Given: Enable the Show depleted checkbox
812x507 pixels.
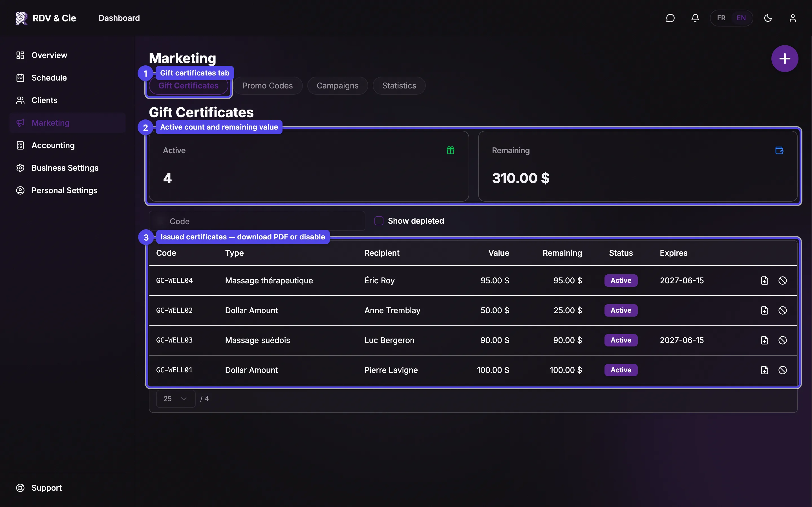Looking at the screenshot, I should (379, 221).
